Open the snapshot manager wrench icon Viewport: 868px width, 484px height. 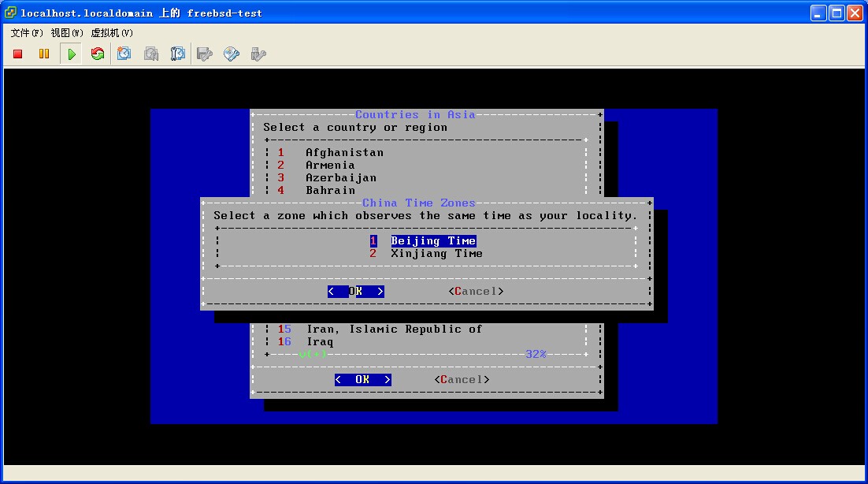178,54
